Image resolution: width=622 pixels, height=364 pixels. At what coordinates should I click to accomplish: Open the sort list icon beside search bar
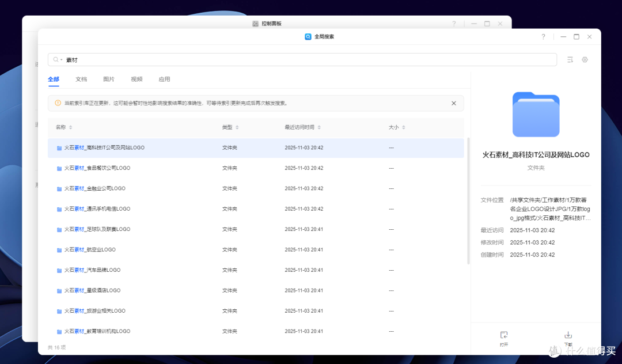pyautogui.click(x=570, y=59)
